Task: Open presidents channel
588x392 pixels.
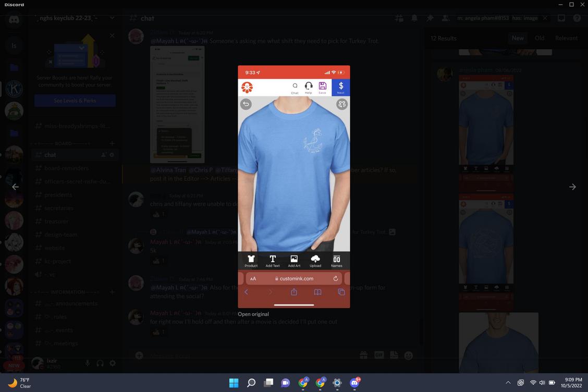Action: [75, 194]
